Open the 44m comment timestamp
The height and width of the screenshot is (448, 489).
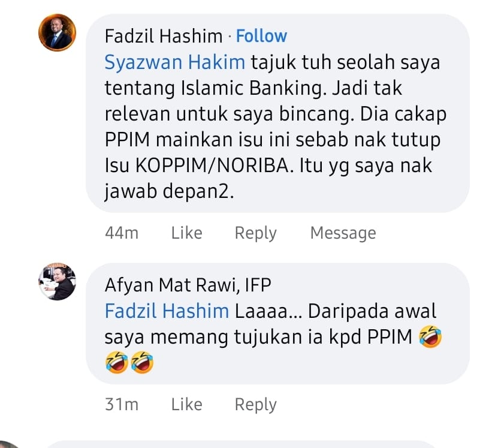point(122,233)
